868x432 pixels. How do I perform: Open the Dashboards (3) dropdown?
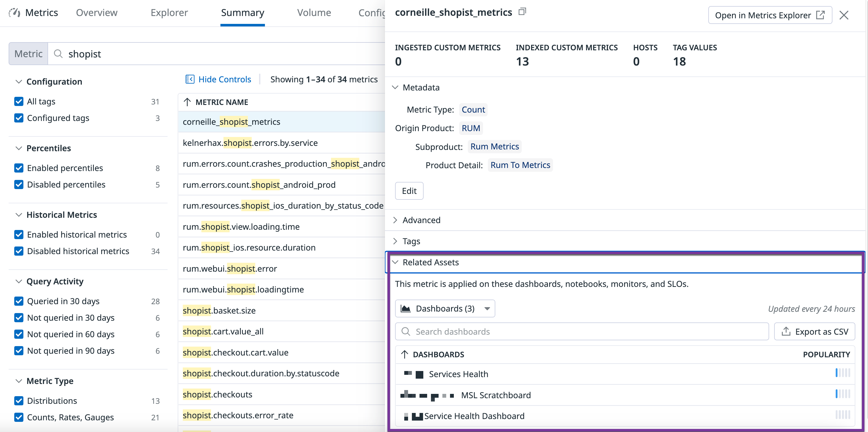[445, 308]
